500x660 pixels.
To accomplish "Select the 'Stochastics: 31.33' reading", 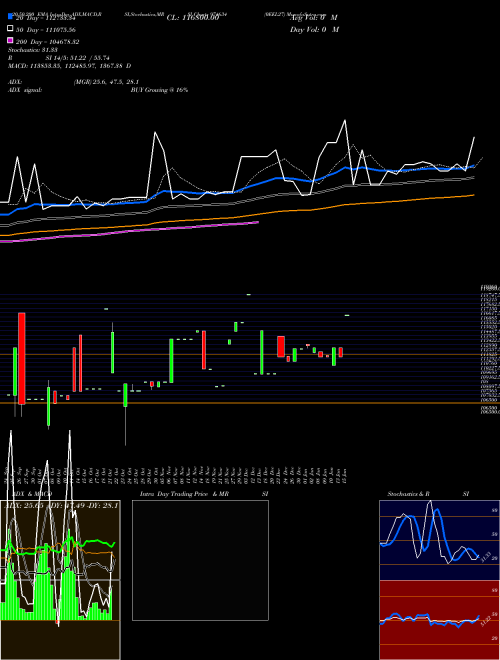I will click(33, 50).
